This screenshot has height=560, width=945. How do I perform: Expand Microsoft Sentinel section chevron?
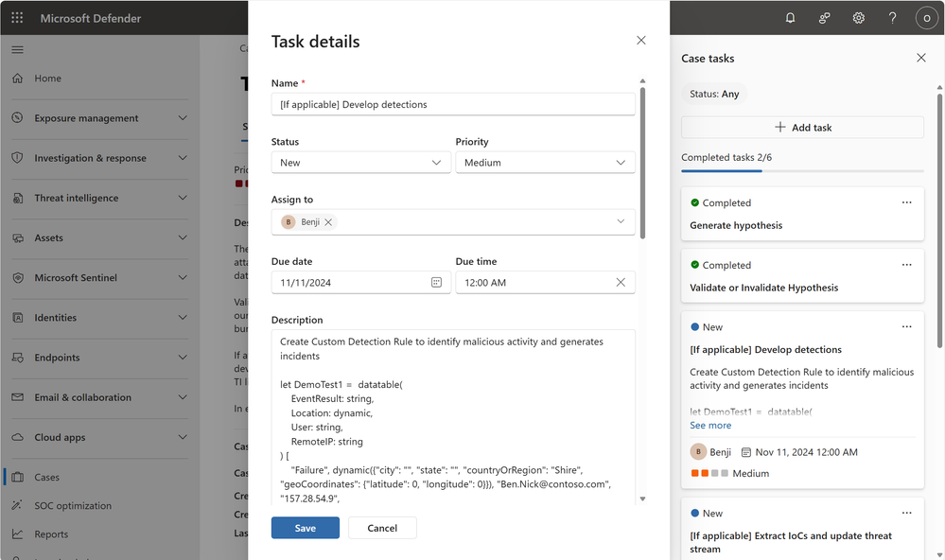tap(183, 278)
